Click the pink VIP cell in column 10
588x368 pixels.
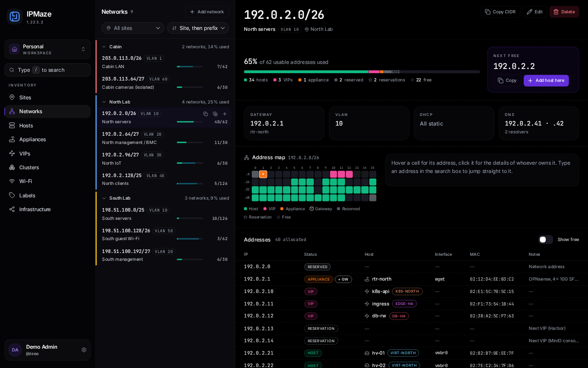[x=334, y=174]
